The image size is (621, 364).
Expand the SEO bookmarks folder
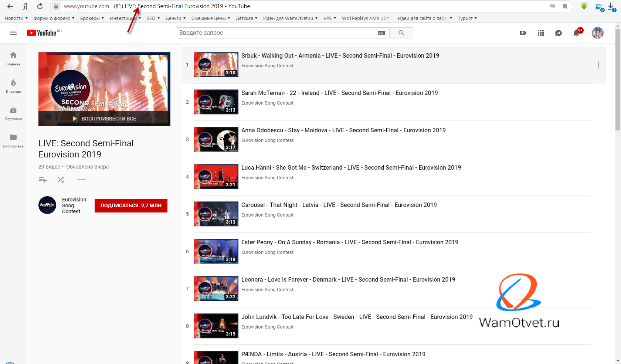tap(153, 18)
